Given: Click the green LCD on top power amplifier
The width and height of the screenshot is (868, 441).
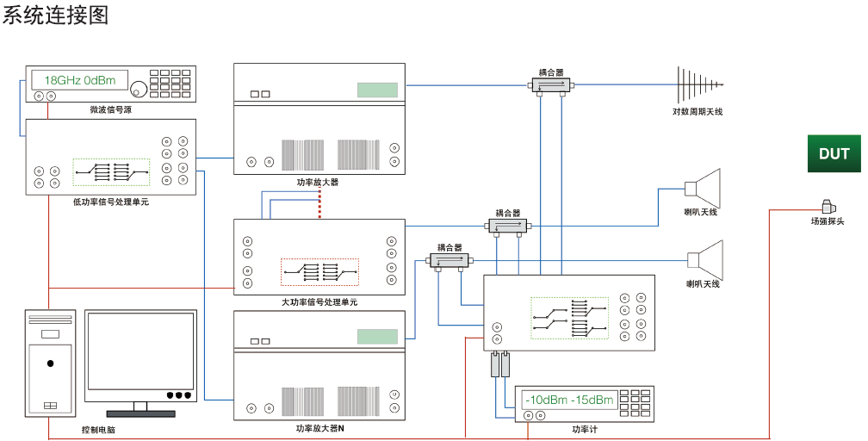Looking at the screenshot, I should pyautogui.click(x=377, y=90).
